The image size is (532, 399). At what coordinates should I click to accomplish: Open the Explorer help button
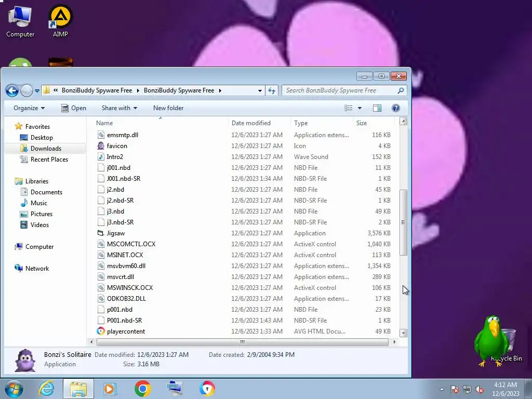coord(395,108)
